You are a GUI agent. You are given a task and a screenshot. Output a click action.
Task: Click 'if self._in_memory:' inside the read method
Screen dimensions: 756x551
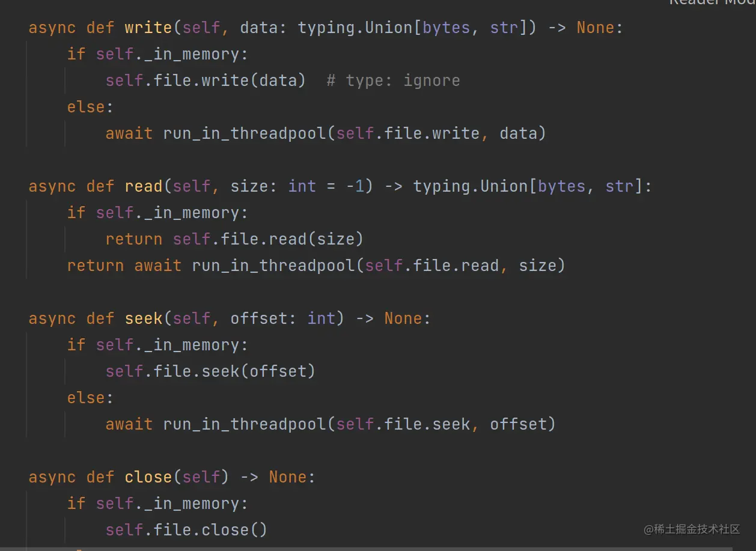pyautogui.click(x=158, y=213)
